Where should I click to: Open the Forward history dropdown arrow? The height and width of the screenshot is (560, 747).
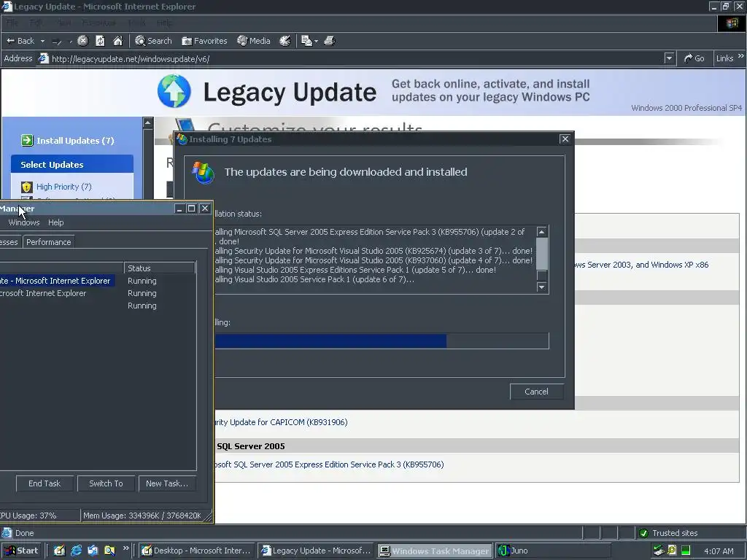pos(71,42)
